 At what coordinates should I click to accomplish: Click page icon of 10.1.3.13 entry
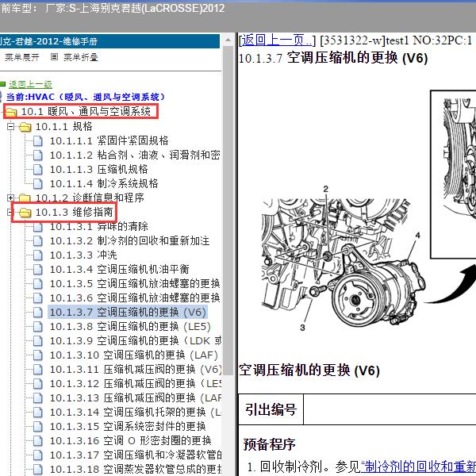(x=37, y=398)
